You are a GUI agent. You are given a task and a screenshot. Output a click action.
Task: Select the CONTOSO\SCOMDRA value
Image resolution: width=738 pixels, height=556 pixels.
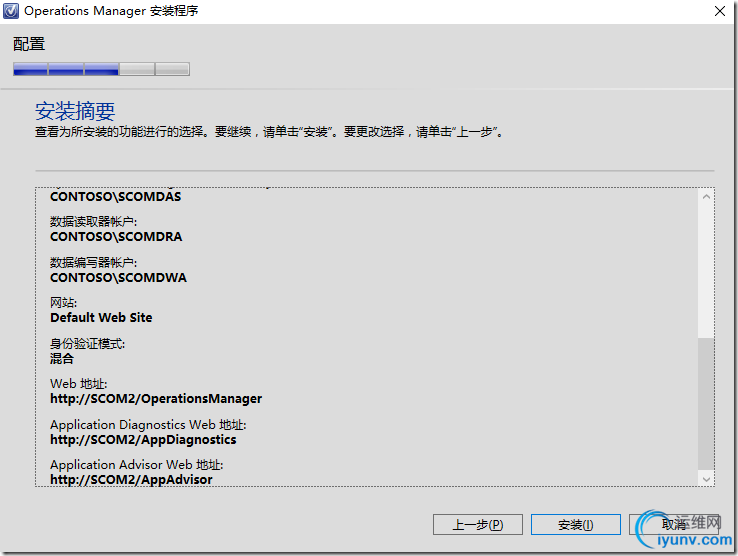click(x=116, y=237)
